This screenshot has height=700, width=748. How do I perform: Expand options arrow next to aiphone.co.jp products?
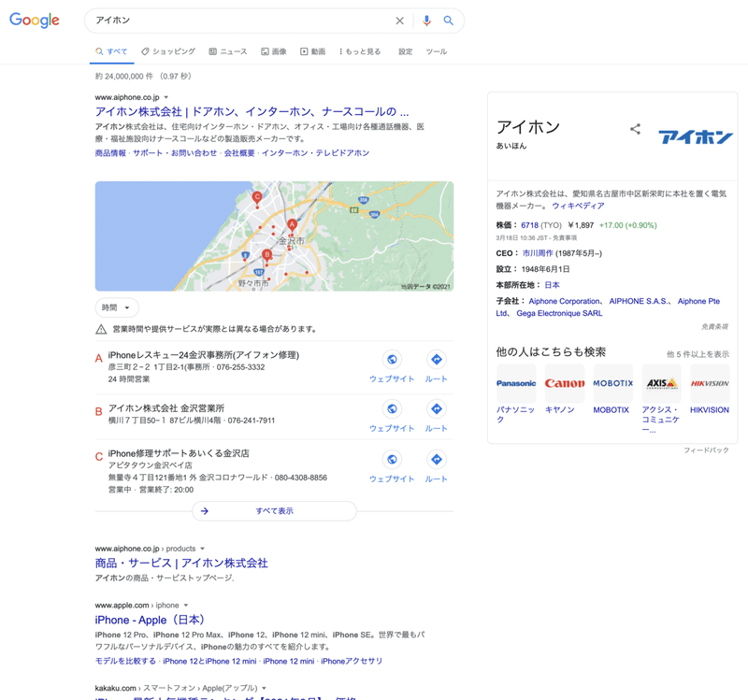202,549
